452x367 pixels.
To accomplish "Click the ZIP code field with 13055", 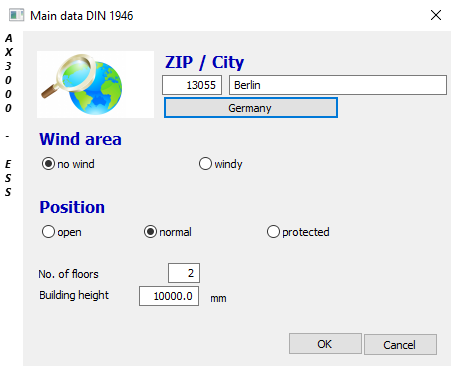I will coord(192,85).
